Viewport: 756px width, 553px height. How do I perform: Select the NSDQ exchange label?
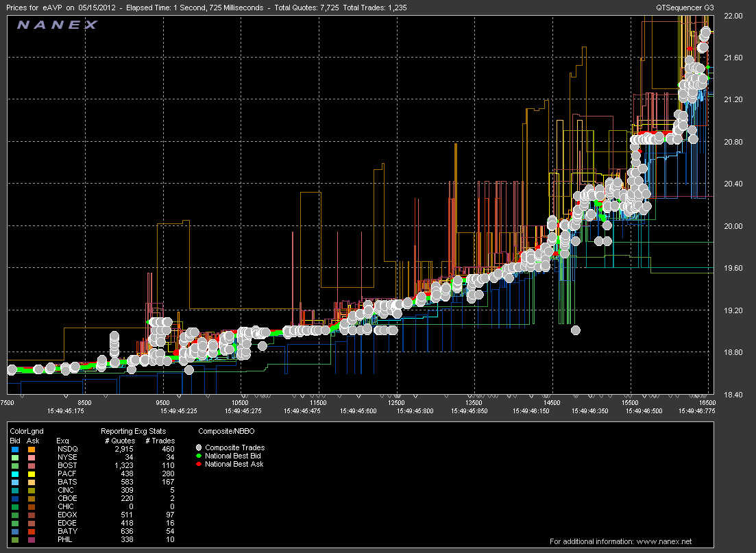[x=67, y=449]
